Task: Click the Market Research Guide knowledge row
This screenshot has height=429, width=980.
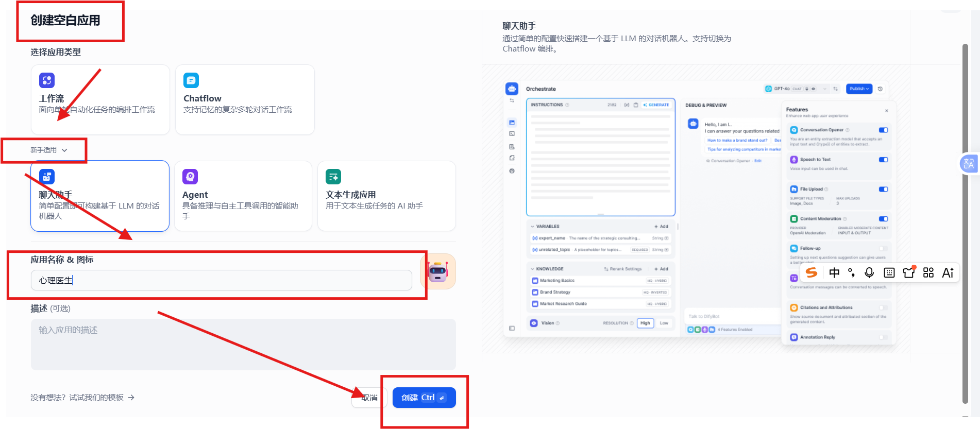Action: tap(600, 304)
